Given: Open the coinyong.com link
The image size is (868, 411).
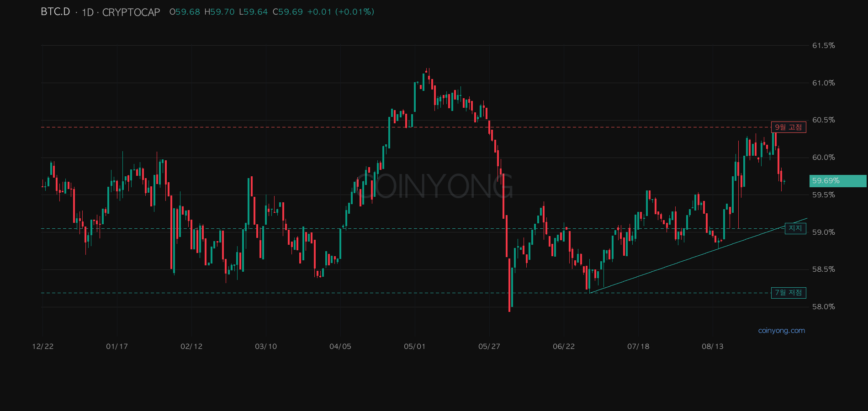Looking at the screenshot, I should [782, 331].
